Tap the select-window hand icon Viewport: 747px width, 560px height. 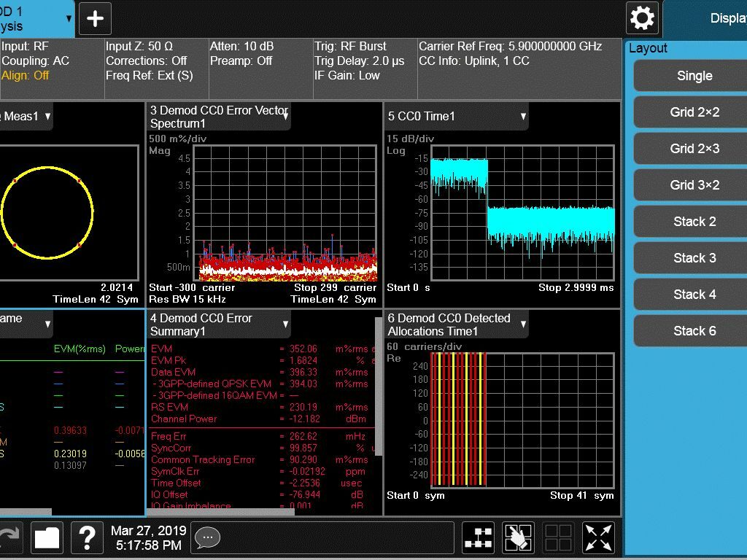[519, 537]
